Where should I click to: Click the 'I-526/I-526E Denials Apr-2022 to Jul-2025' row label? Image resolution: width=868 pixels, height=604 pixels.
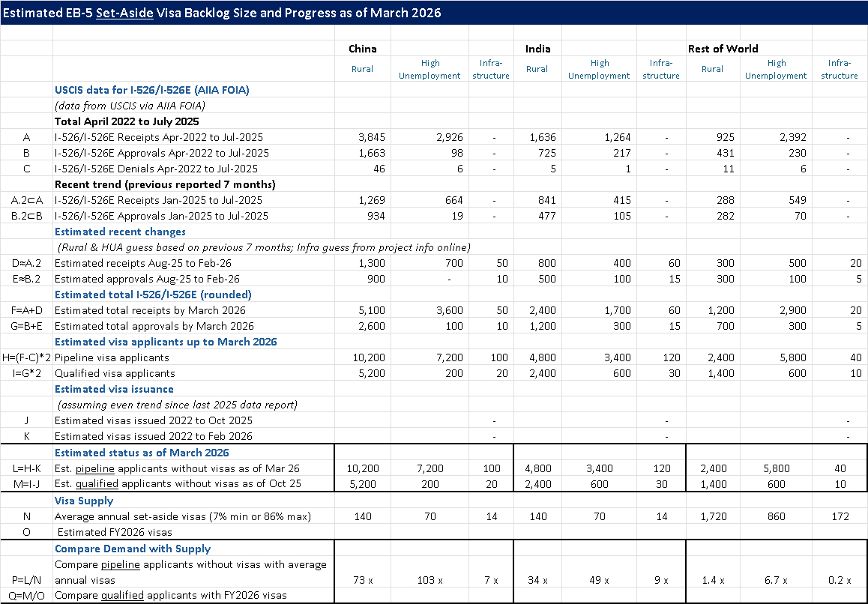[156, 169]
